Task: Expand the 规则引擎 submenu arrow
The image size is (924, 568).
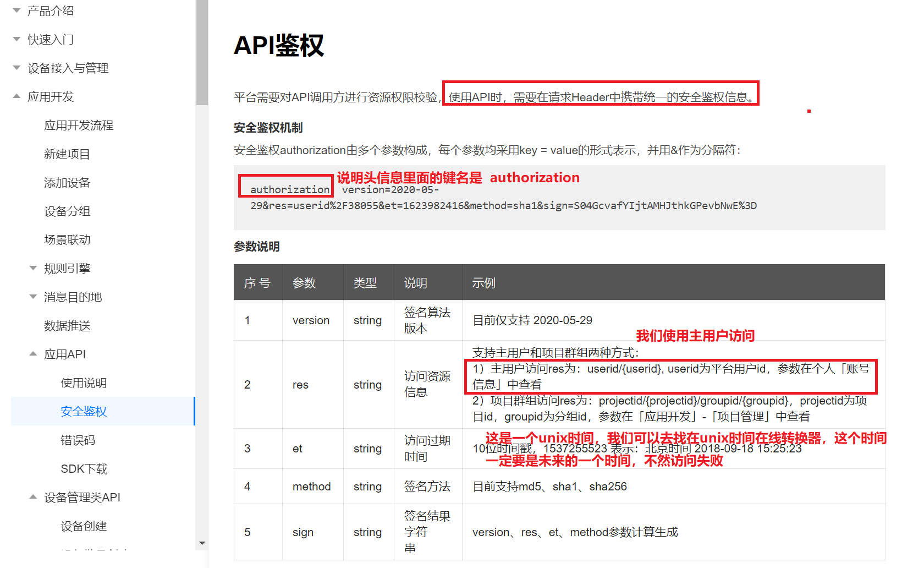Action: tap(33, 268)
